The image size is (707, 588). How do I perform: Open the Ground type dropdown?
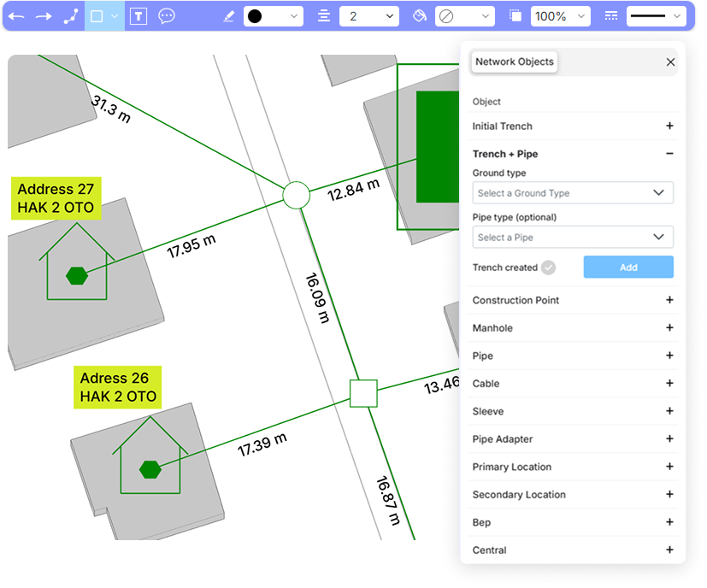click(x=573, y=193)
